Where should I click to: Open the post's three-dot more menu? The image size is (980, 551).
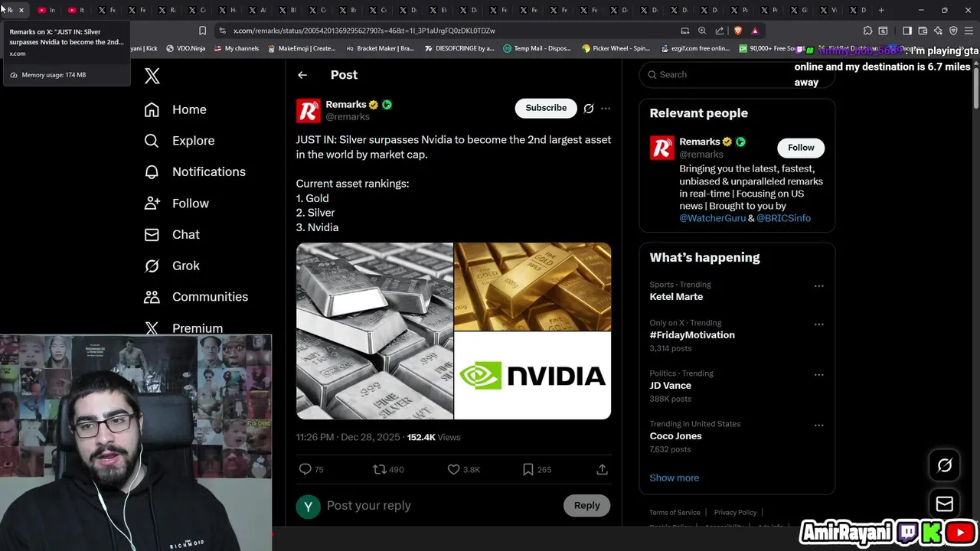coord(606,109)
